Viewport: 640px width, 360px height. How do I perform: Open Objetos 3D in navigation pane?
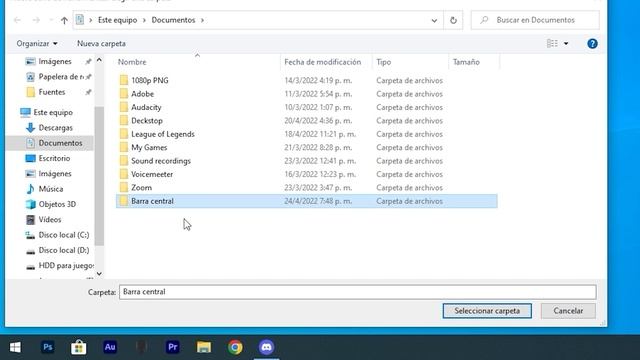[x=57, y=204]
